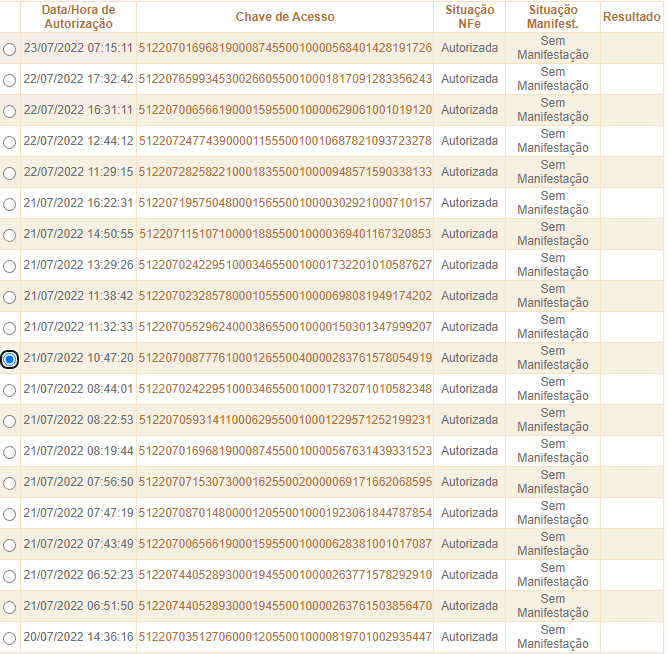
Task: Click access key ending in 1590338133
Action: pyautogui.click(x=285, y=172)
